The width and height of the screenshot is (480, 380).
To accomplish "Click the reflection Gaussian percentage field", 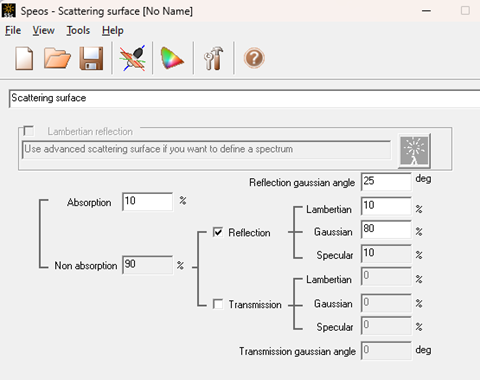I will click(x=386, y=229).
